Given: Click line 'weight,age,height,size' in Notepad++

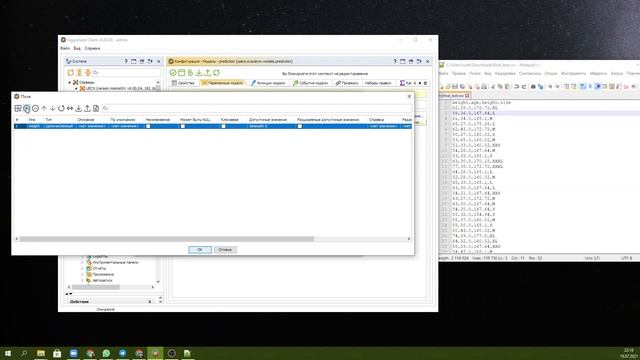Looking at the screenshot, I should (x=481, y=102).
